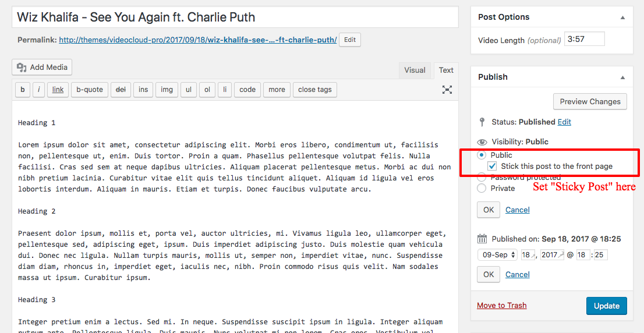The width and height of the screenshot is (644, 333).
Task: Open the Add Media dialog
Action: 43,68
